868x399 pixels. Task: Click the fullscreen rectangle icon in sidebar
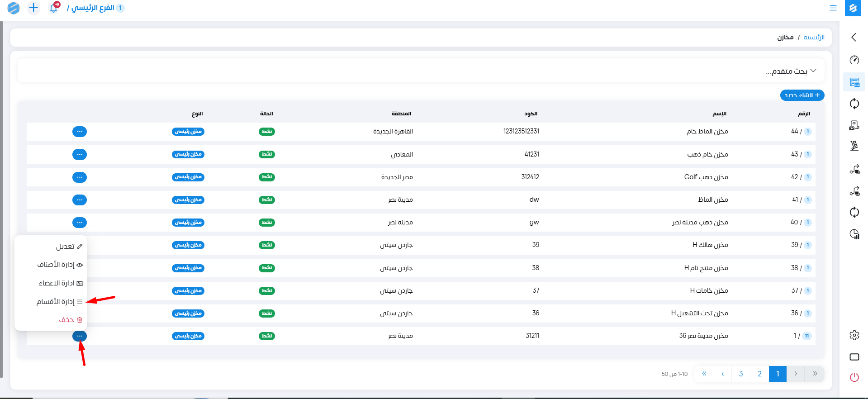tap(854, 357)
